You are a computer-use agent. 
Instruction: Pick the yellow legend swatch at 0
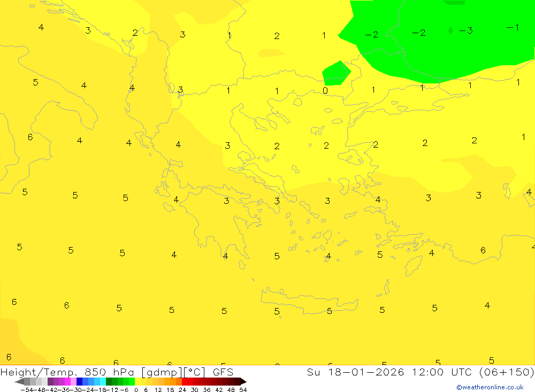click(x=137, y=381)
